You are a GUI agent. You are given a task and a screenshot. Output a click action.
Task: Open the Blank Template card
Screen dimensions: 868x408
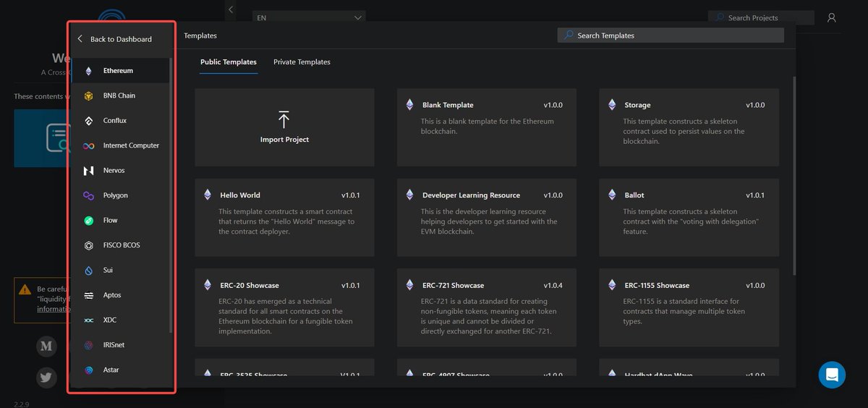pyautogui.click(x=487, y=127)
